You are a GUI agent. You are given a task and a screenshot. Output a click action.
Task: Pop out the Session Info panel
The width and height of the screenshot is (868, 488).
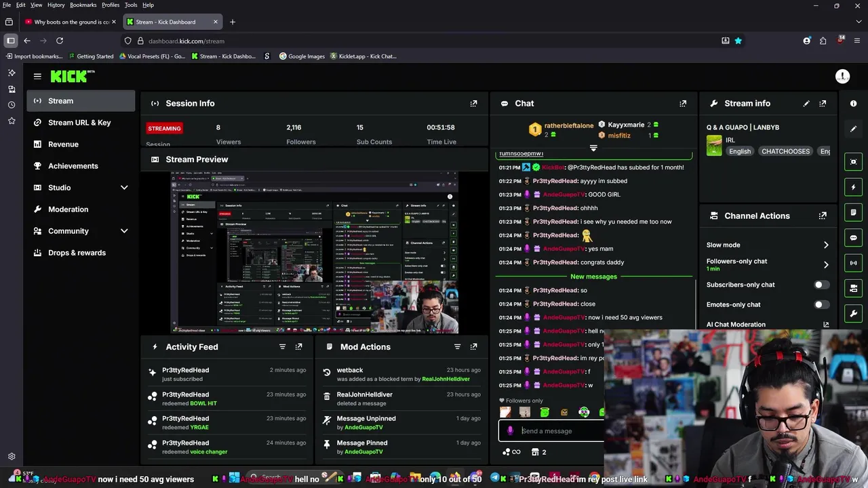click(x=473, y=104)
